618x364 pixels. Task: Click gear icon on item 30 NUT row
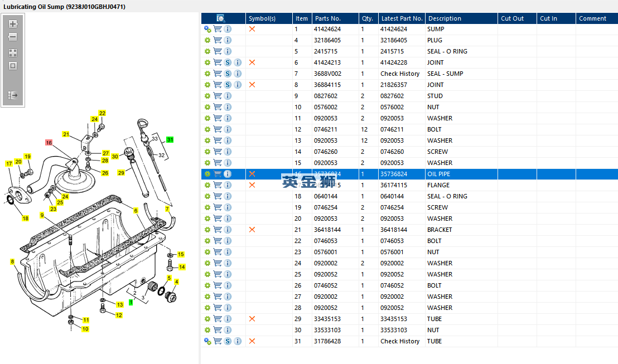tap(207, 330)
